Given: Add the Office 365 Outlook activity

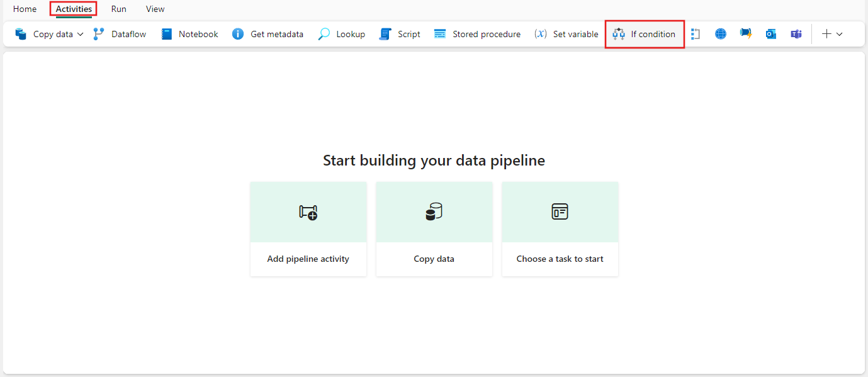Looking at the screenshot, I should click(771, 34).
